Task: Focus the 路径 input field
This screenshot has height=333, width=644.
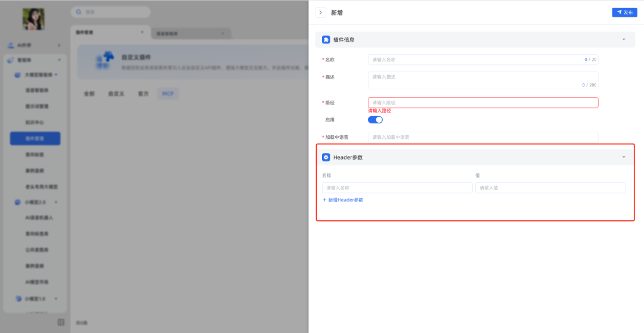Action: click(x=482, y=102)
